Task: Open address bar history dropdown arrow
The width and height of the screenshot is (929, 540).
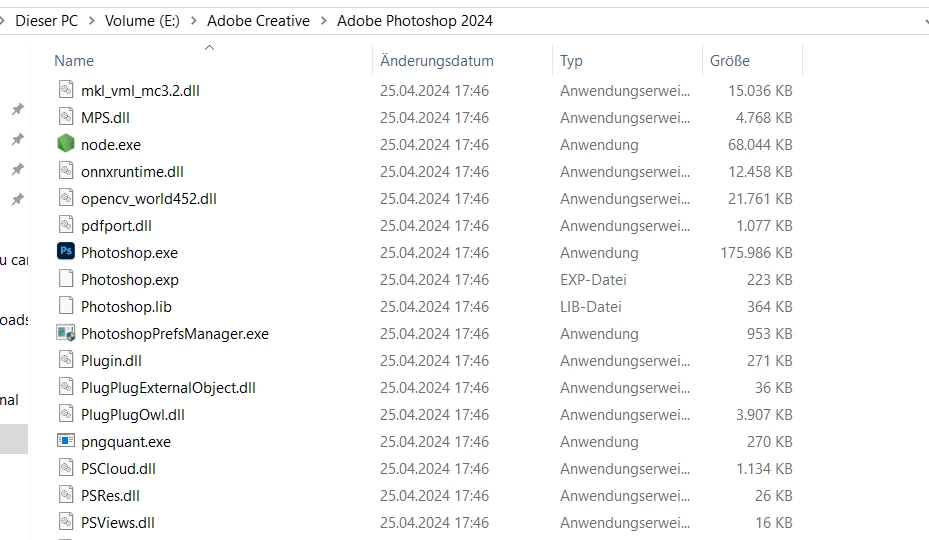Action: 925,21
